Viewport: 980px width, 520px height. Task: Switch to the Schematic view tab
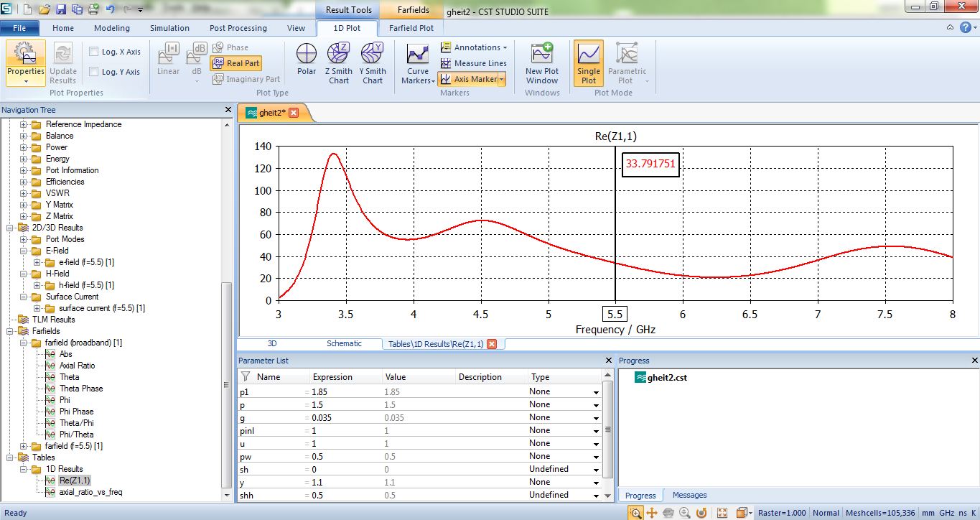click(x=344, y=343)
